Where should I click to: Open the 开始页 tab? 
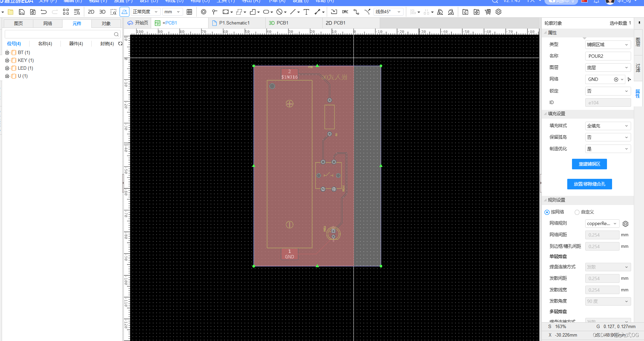tap(138, 23)
